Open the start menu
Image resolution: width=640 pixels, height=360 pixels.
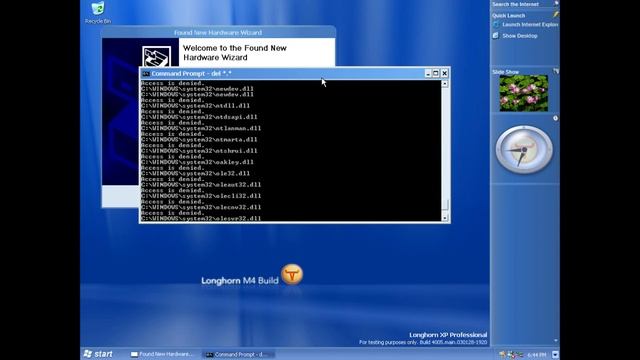pyautogui.click(x=98, y=354)
